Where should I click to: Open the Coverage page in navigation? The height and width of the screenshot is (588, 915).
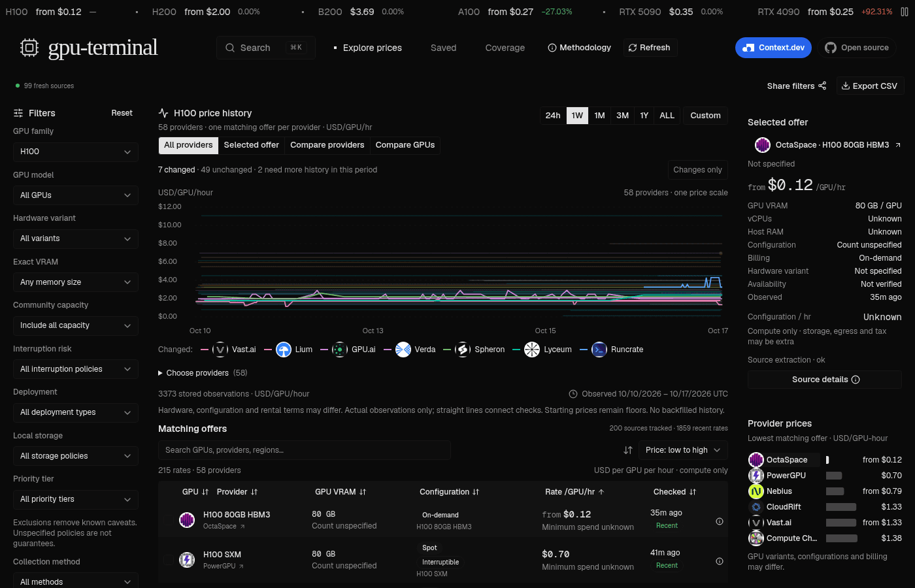point(505,48)
